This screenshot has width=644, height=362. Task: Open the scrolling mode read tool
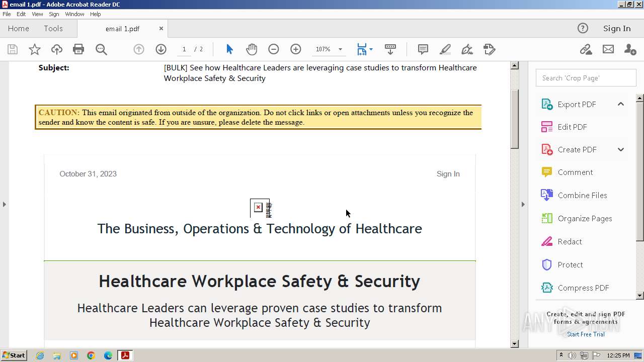pyautogui.click(x=390, y=49)
